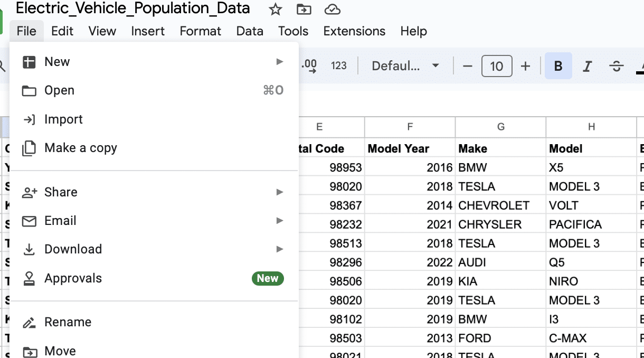Select the CHRYSLER cell
Viewport: 644px width, 358px height.
500,224
